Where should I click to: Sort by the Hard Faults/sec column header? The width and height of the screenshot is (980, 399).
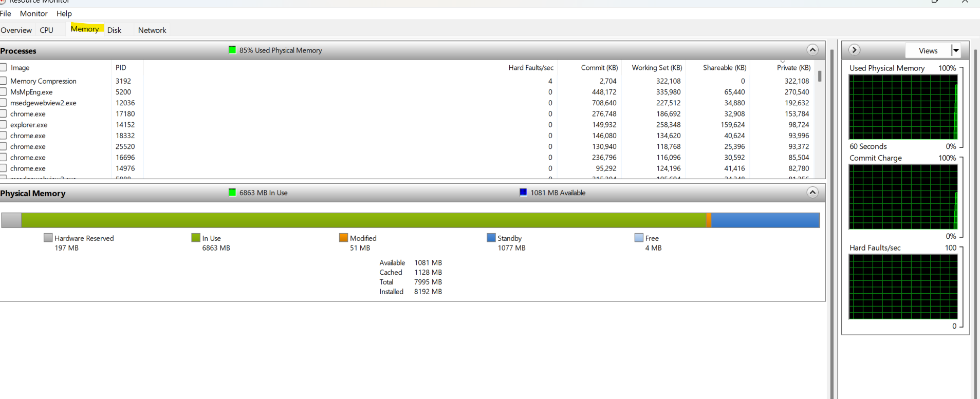(x=531, y=67)
